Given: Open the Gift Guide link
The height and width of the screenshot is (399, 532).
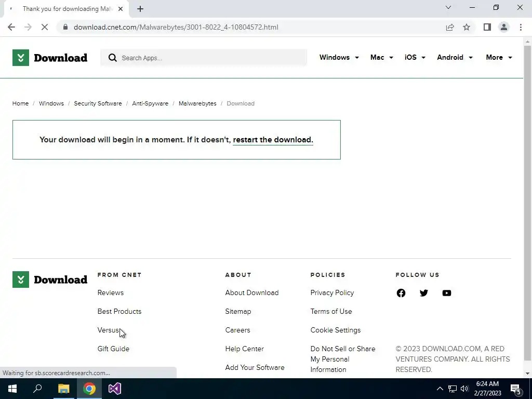Looking at the screenshot, I should coord(113,349).
